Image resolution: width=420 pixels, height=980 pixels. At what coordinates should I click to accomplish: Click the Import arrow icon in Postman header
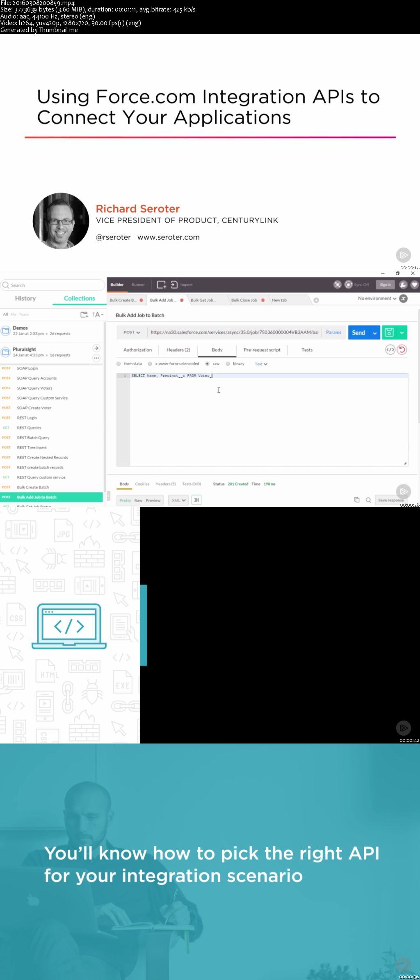pyautogui.click(x=174, y=285)
